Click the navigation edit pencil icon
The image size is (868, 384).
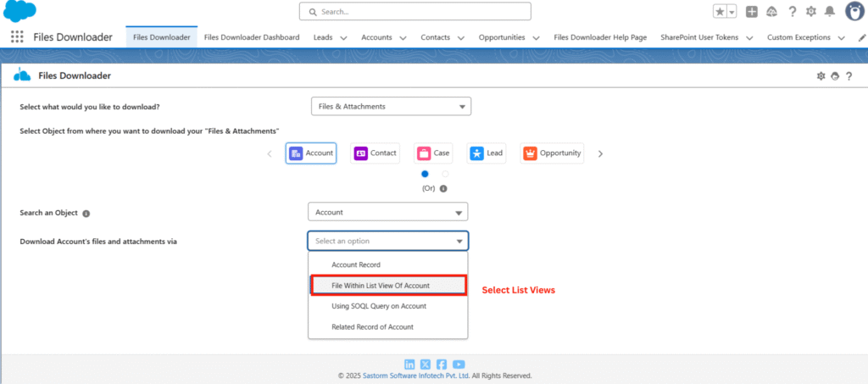click(861, 37)
